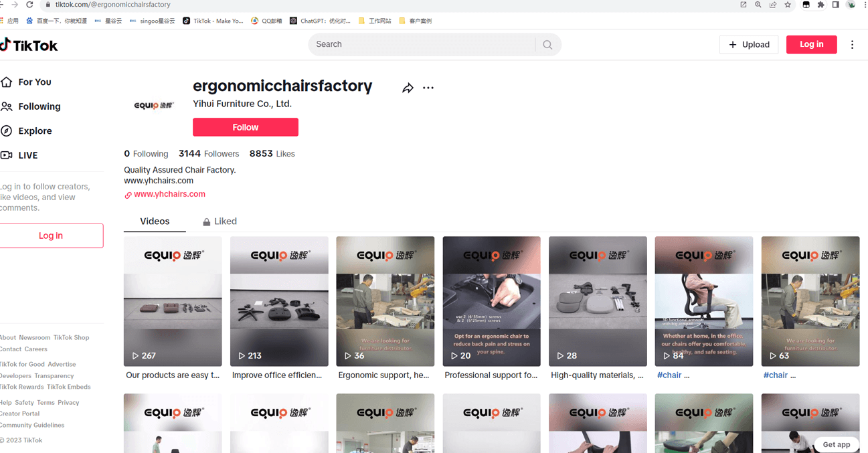The height and width of the screenshot is (453, 868).
Task: Bookmark this page with star icon
Action: click(x=788, y=5)
